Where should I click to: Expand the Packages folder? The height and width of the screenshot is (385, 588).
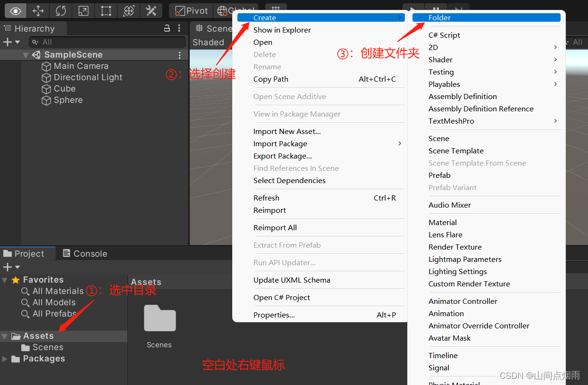click(5, 359)
